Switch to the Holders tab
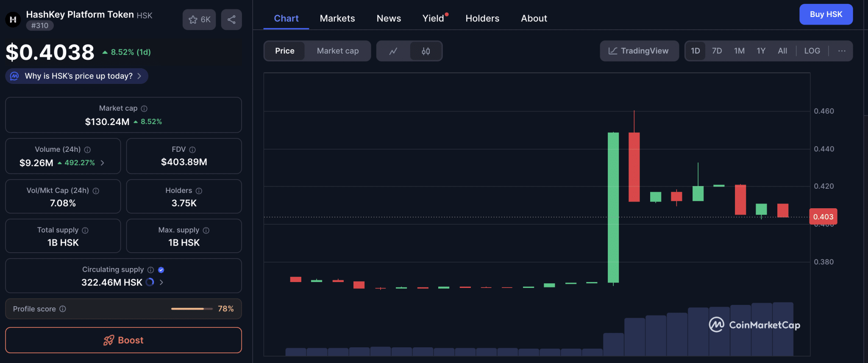This screenshot has height=363, width=868. click(482, 18)
